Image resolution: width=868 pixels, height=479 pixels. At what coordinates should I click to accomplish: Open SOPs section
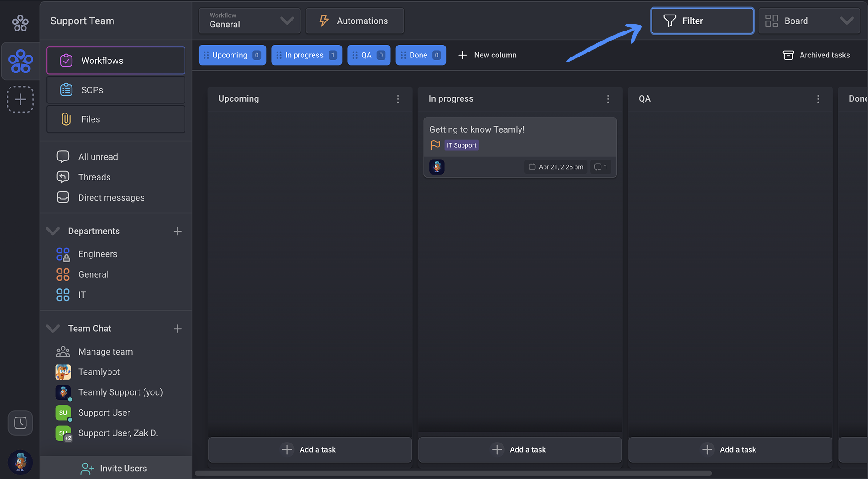[x=116, y=90]
